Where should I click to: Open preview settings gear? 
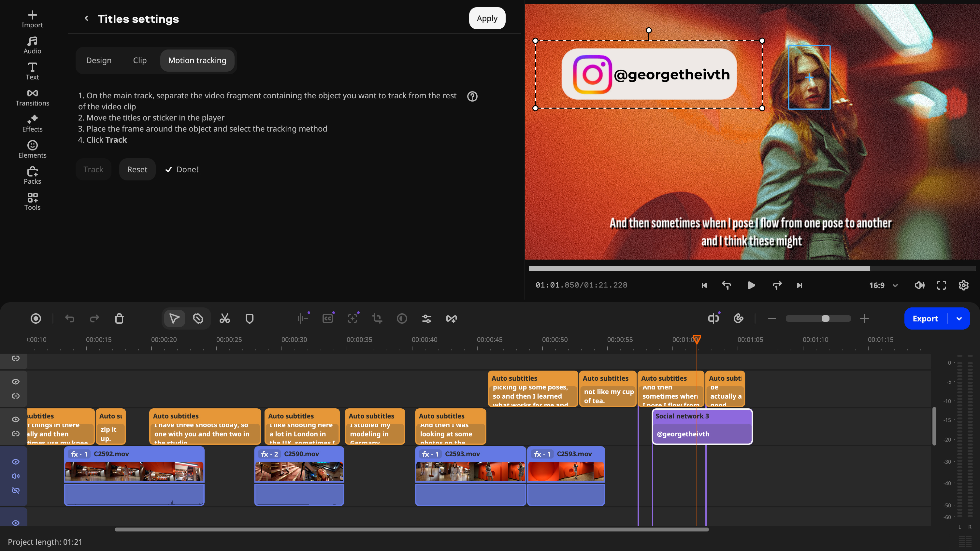click(964, 285)
